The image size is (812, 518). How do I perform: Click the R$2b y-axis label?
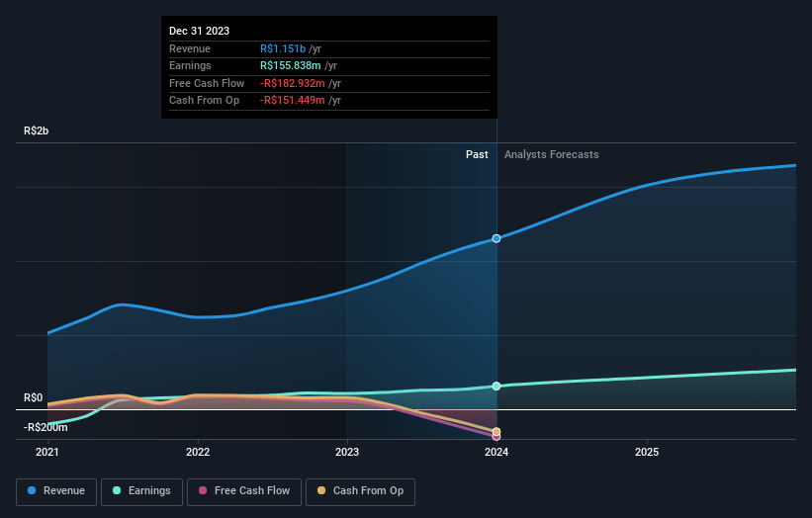(37, 130)
